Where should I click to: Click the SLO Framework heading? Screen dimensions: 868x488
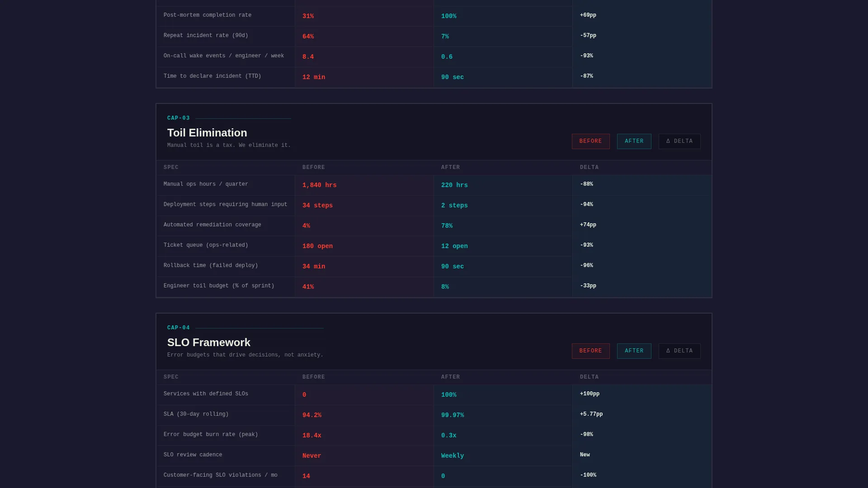point(209,343)
